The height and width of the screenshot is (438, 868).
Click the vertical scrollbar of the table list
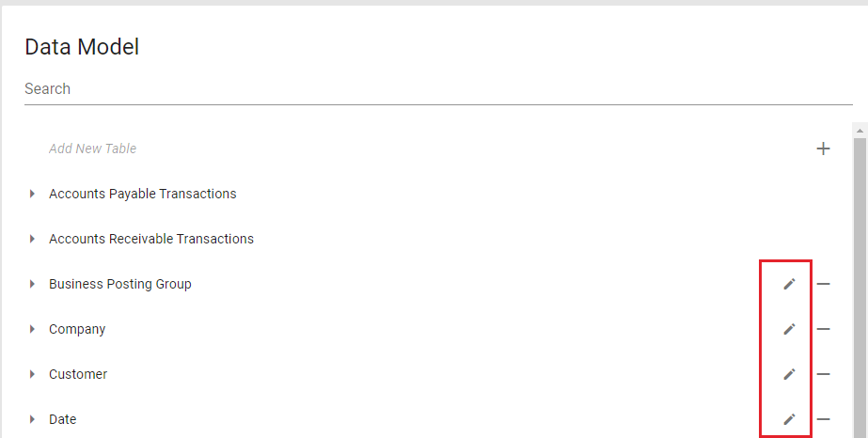pos(859,282)
